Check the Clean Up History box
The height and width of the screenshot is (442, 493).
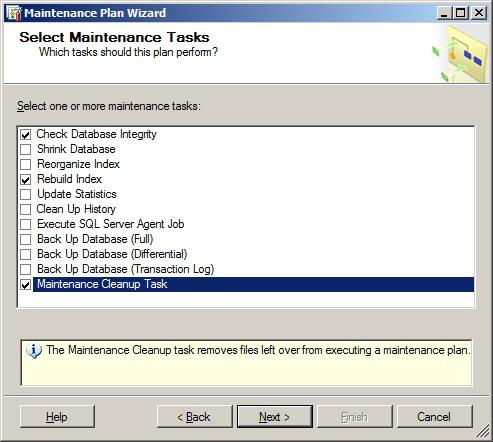coord(26,209)
